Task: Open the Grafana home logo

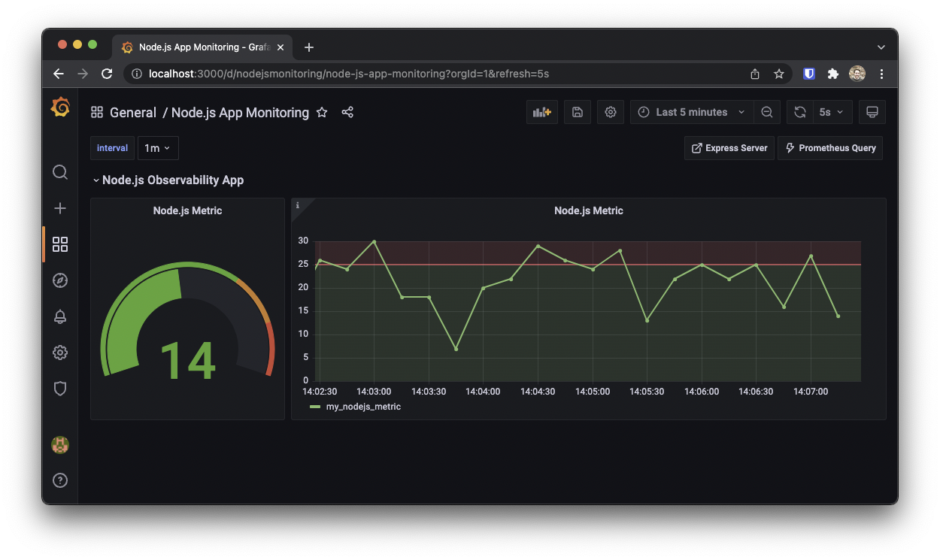Action: tap(60, 107)
